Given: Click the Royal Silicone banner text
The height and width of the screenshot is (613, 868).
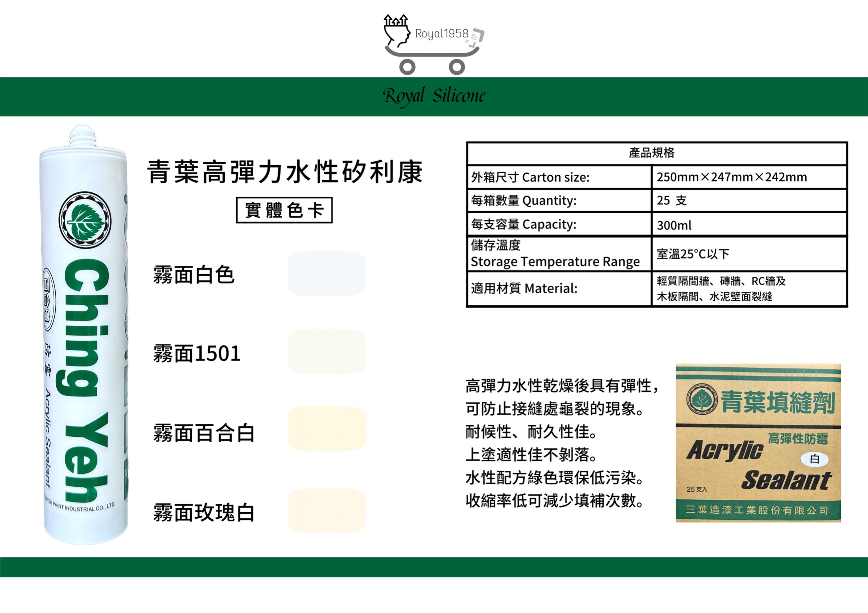Looking at the screenshot, I should tap(434, 96).
